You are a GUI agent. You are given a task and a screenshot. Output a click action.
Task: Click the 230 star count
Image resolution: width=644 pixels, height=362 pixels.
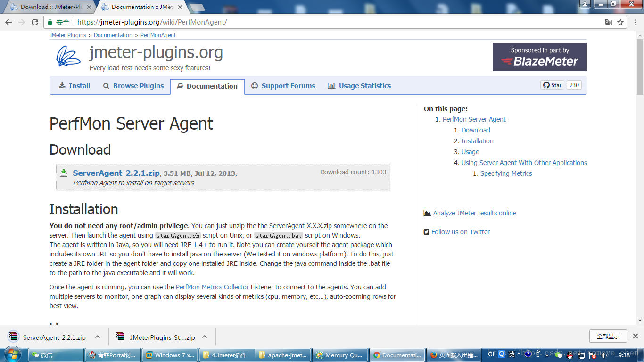click(574, 85)
